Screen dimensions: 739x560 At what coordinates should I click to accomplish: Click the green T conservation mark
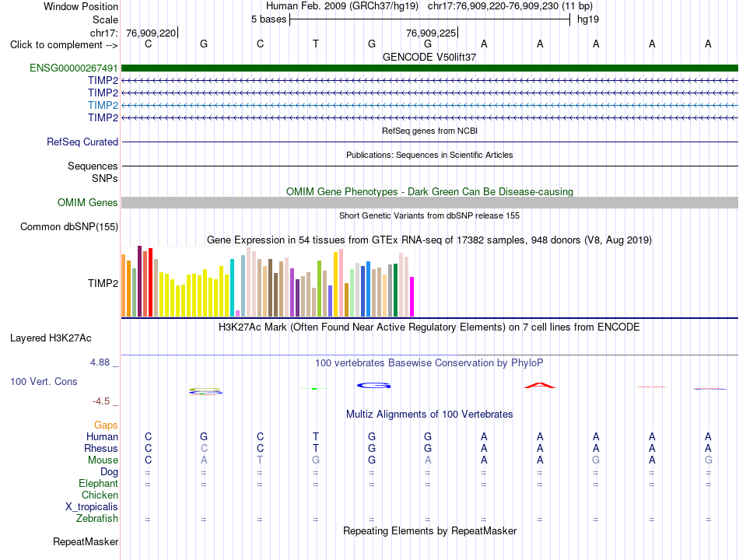314,388
